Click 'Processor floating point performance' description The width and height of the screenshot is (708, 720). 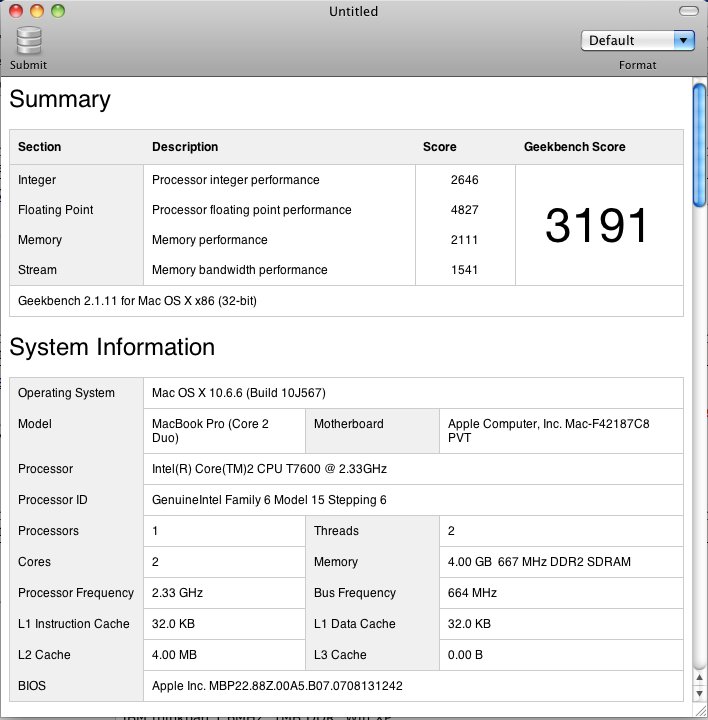[x=252, y=210]
